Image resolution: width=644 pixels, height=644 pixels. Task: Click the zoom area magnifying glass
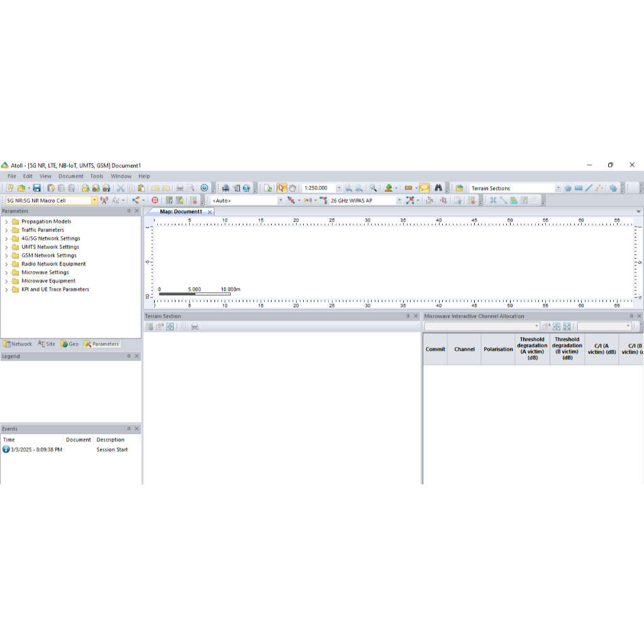point(373,188)
